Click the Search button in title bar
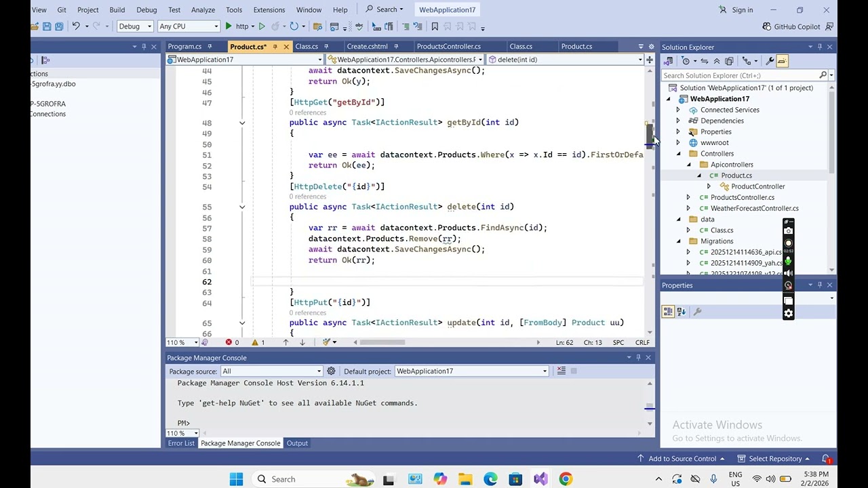Screen dimensions: 868x488 click(x=384, y=10)
